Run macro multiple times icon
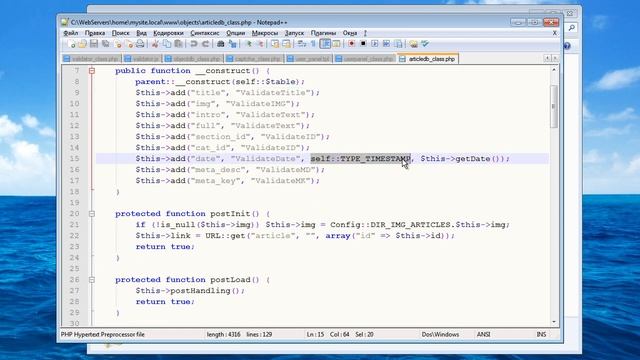This screenshot has height=360, width=640. 386,44
